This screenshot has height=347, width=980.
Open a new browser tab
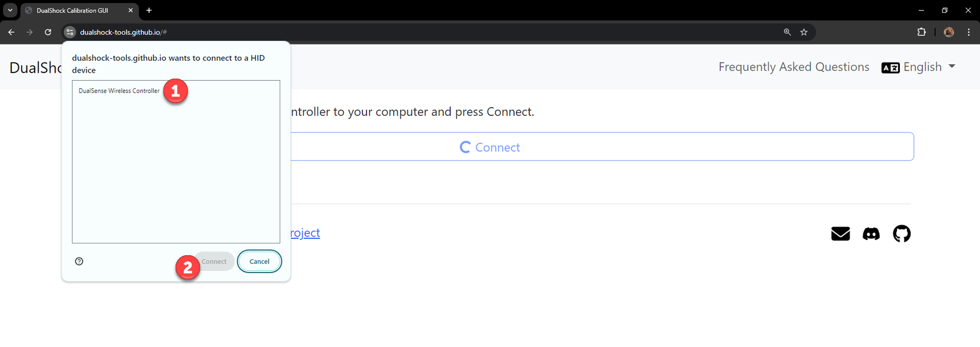click(x=149, y=11)
